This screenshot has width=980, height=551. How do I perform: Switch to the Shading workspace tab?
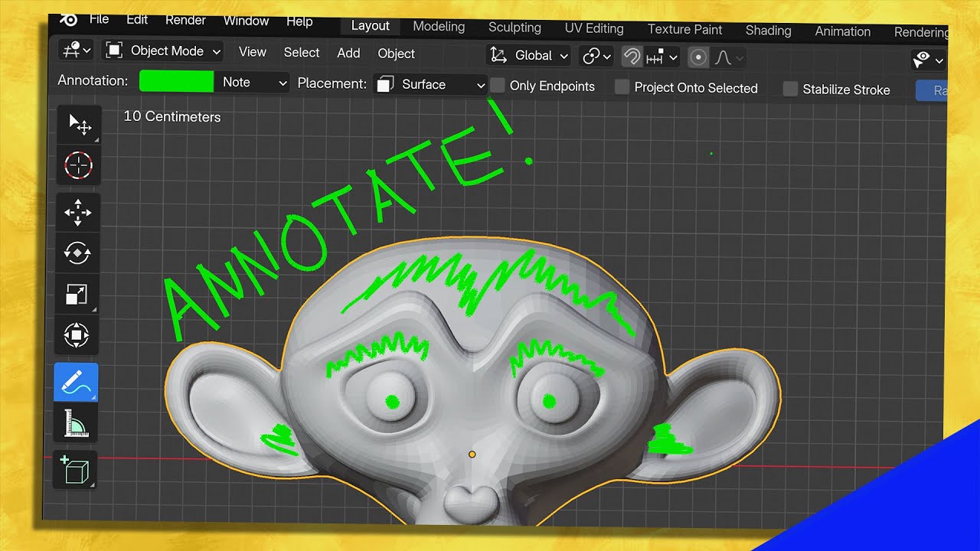[768, 31]
